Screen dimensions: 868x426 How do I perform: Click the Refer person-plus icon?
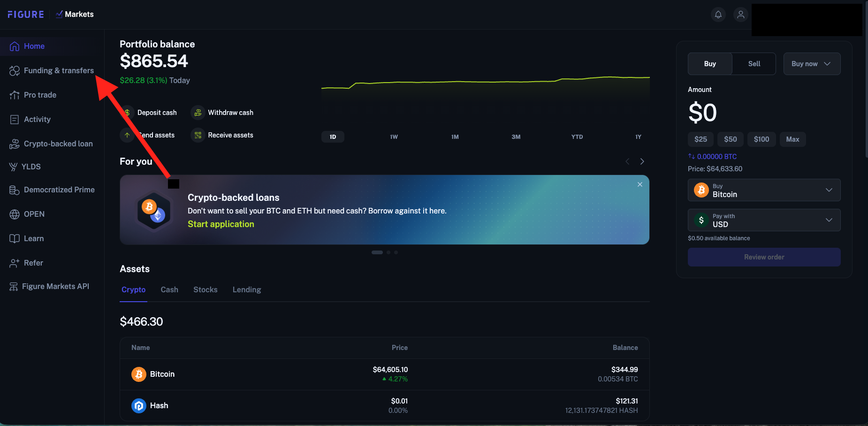15,263
